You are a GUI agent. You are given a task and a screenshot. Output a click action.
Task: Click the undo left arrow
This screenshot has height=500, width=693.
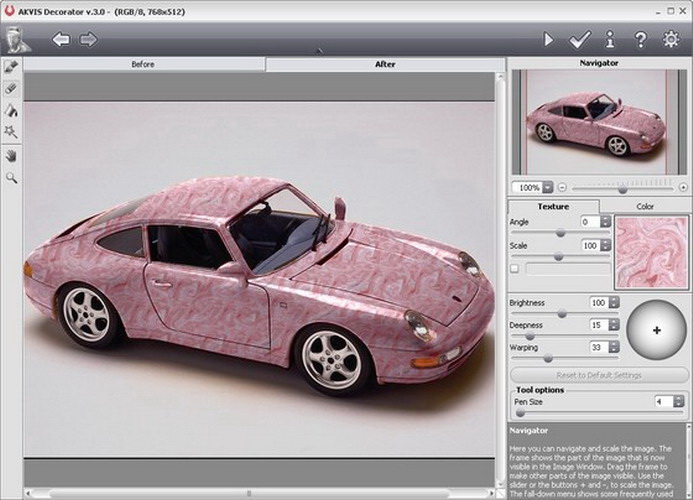pyautogui.click(x=61, y=40)
